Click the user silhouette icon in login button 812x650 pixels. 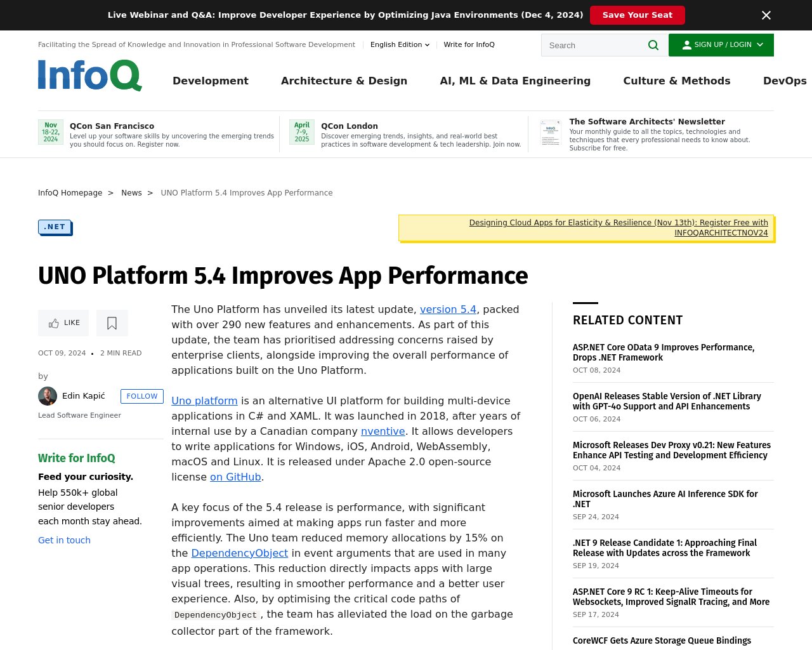tap(686, 45)
